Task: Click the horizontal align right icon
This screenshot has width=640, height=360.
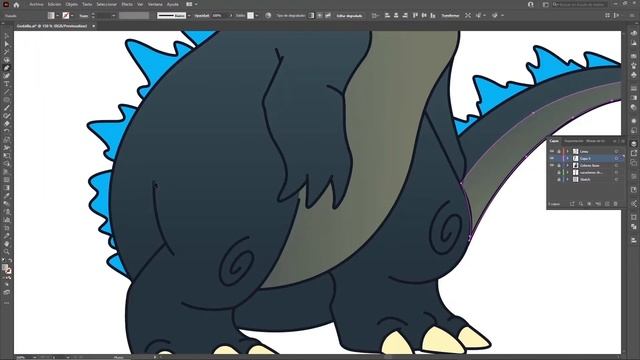Action: click(405, 16)
